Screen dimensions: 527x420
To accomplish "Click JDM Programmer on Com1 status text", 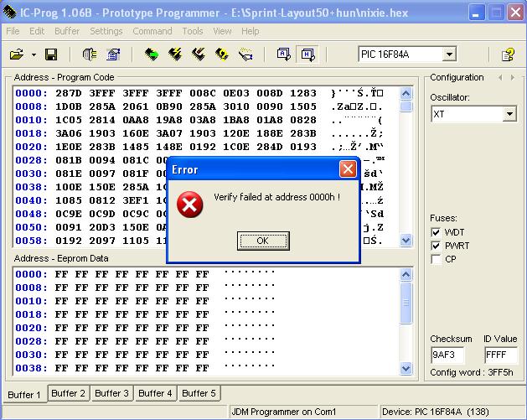I will [x=284, y=412].
